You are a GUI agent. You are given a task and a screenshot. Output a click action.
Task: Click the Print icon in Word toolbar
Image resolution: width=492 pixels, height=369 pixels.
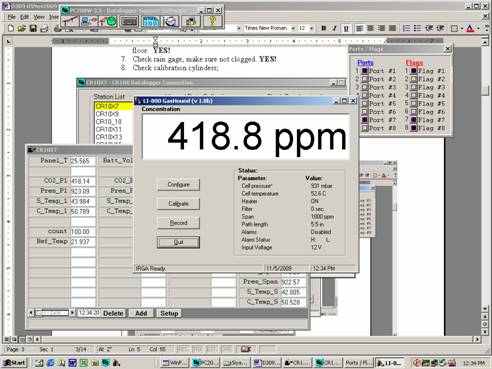click(44, 29)
